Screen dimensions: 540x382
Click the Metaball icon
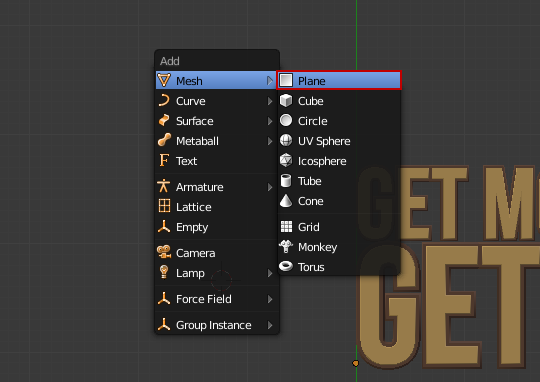[164, 140]
